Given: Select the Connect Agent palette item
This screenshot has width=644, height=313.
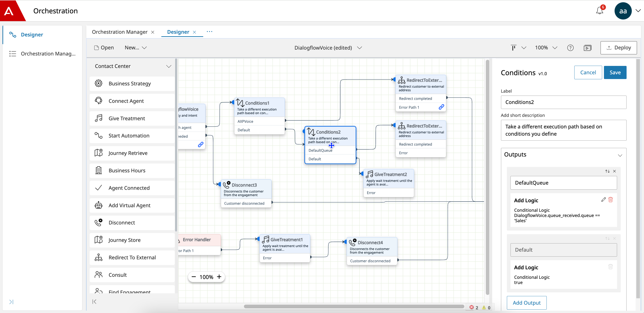Looking at the screenshot, I should tap(132, 101).
